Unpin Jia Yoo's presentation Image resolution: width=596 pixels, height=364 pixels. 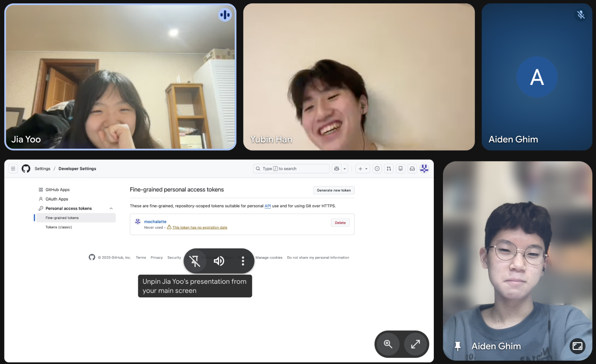195,261
